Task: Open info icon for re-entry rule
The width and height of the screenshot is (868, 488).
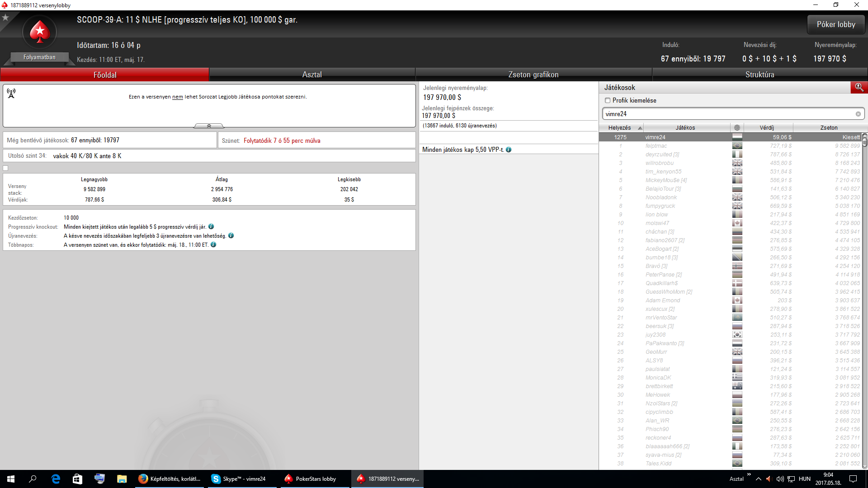Action: click(231, 235)
